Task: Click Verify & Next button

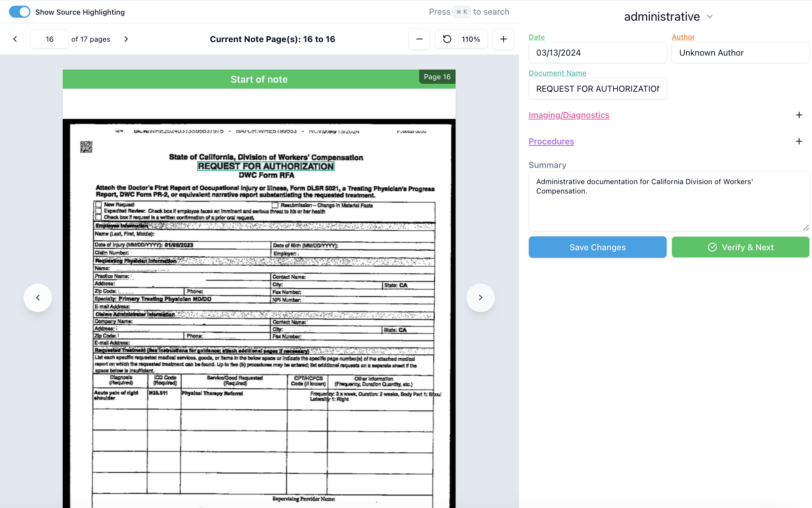Action: tap(740, 247)
